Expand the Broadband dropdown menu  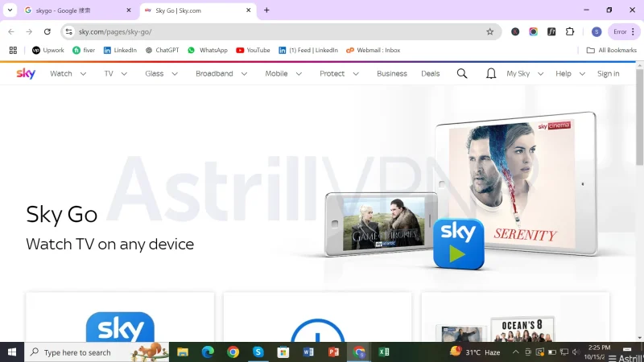pos(219,73)
